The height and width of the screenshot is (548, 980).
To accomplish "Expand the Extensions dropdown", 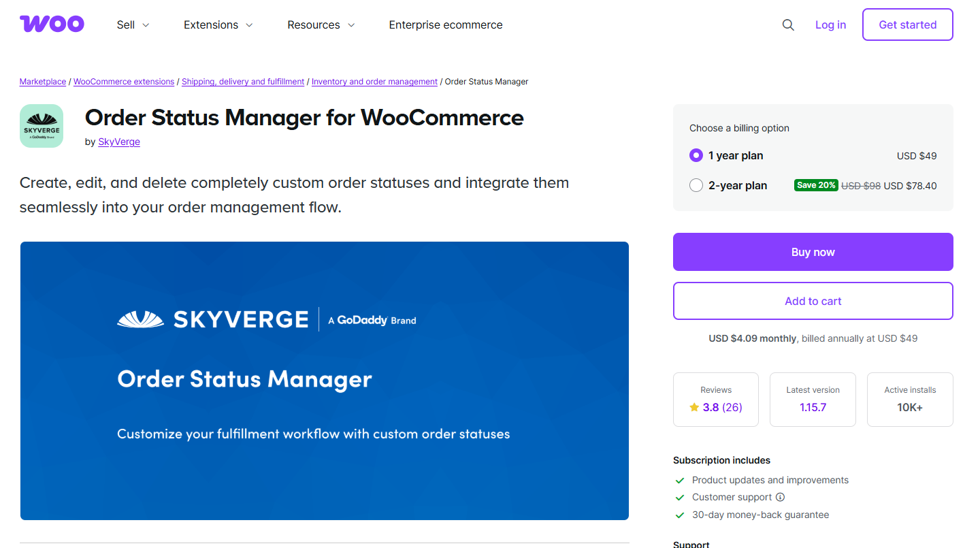I will pos(218,25).
